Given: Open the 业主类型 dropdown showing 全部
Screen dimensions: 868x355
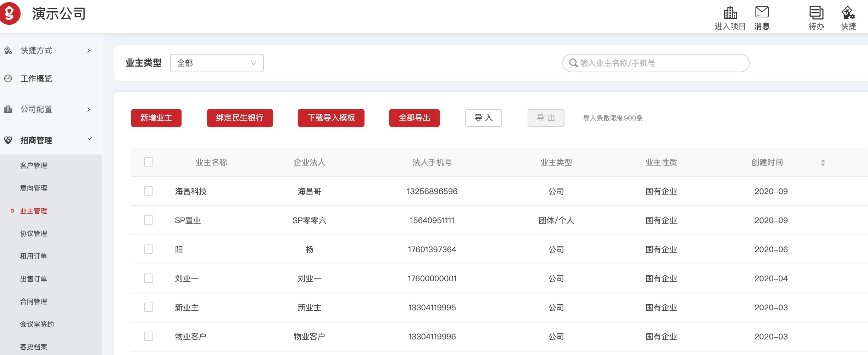Looking at the screenshot, I should [x=217, y=63].
